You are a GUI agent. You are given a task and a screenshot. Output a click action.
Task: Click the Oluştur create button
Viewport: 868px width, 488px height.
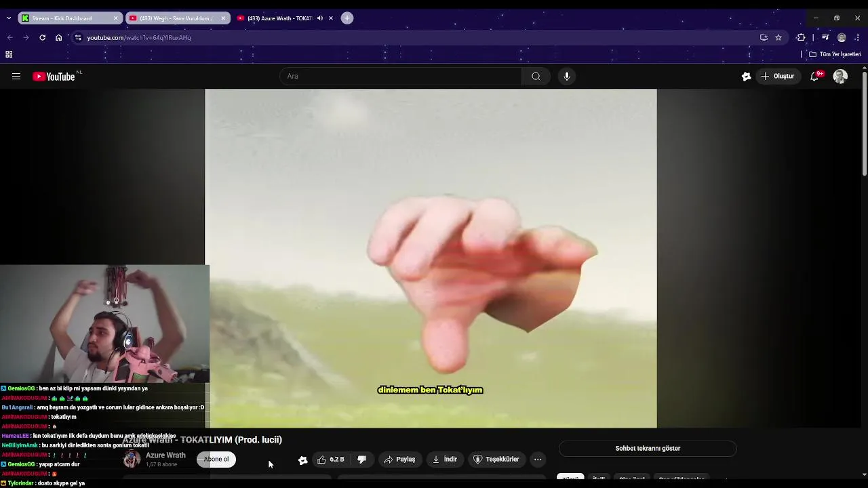click(778, 77)
